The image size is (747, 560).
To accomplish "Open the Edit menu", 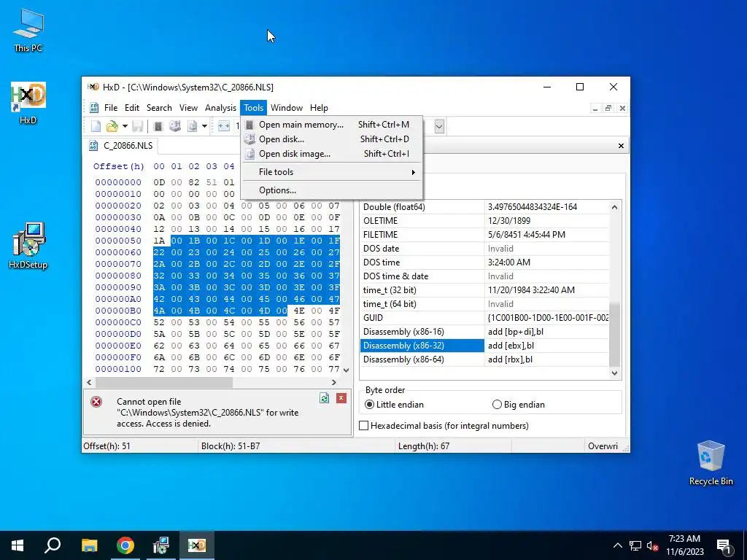I will click(x=132, y=108).
